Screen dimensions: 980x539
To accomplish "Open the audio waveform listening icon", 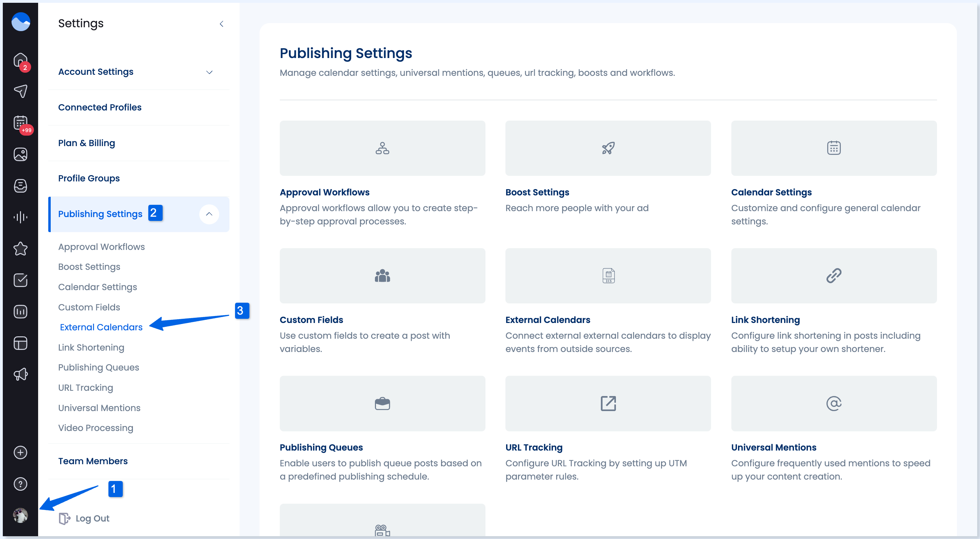I will point(21,217).
